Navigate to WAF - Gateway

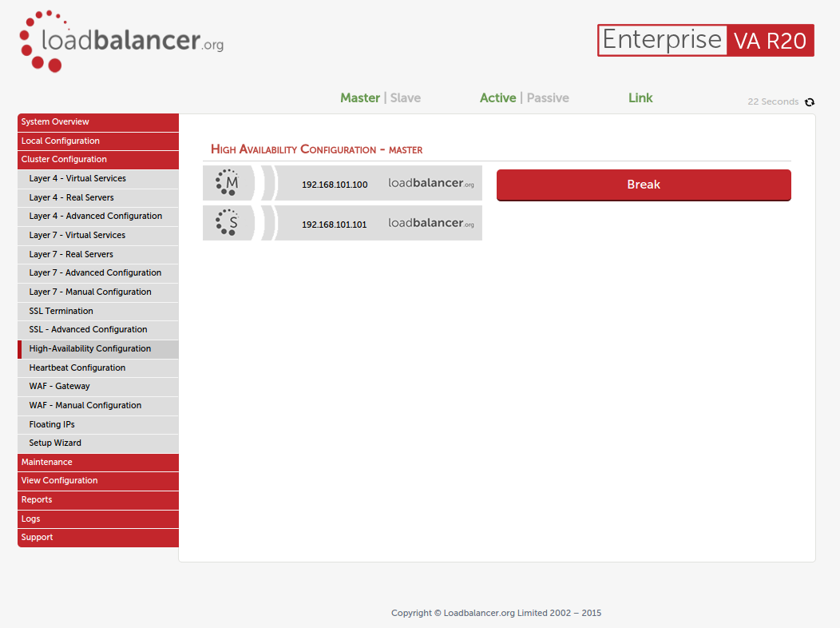point(98,387)
